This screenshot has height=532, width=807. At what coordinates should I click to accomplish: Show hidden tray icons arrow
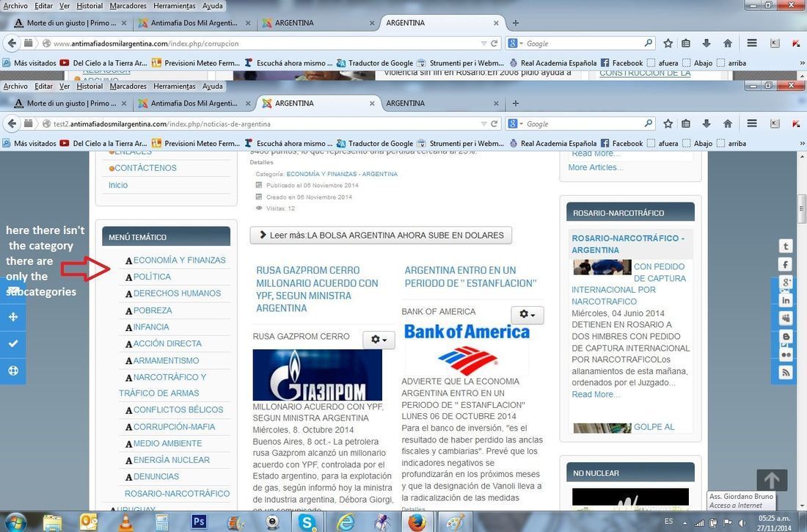click(x=685, y=522)
